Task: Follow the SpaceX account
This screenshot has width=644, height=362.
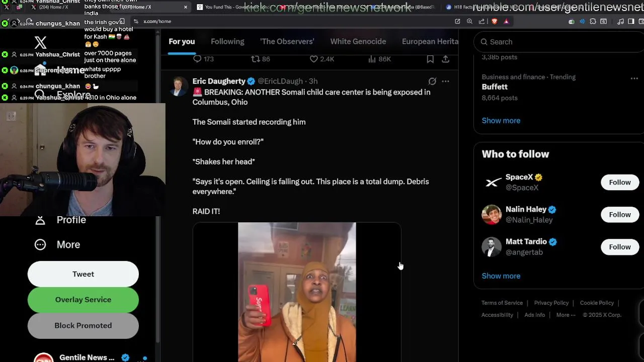Action: pyautogui.click(x=620, y=183)
